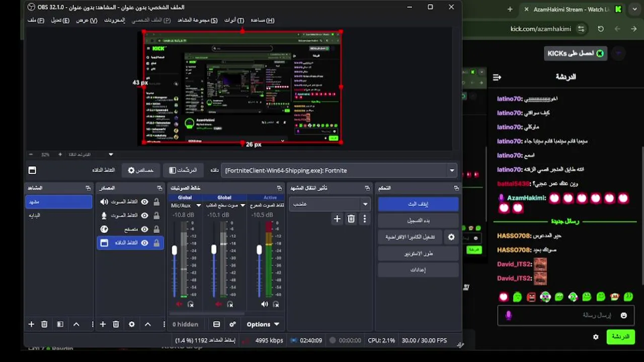Add a new scene with plus icon
Image resolution: width=644 pixels, height=362 pixels.
coord(31,324)
